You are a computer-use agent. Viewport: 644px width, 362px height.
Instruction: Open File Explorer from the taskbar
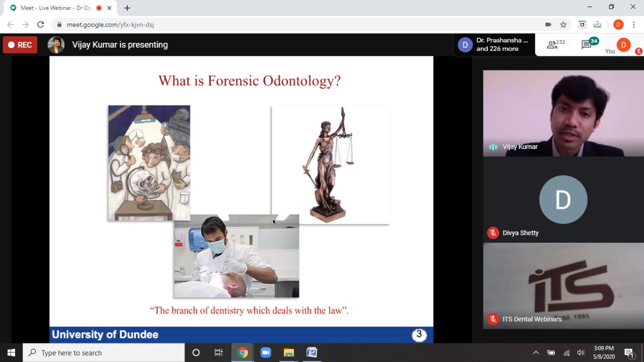[x=289, y=352]
